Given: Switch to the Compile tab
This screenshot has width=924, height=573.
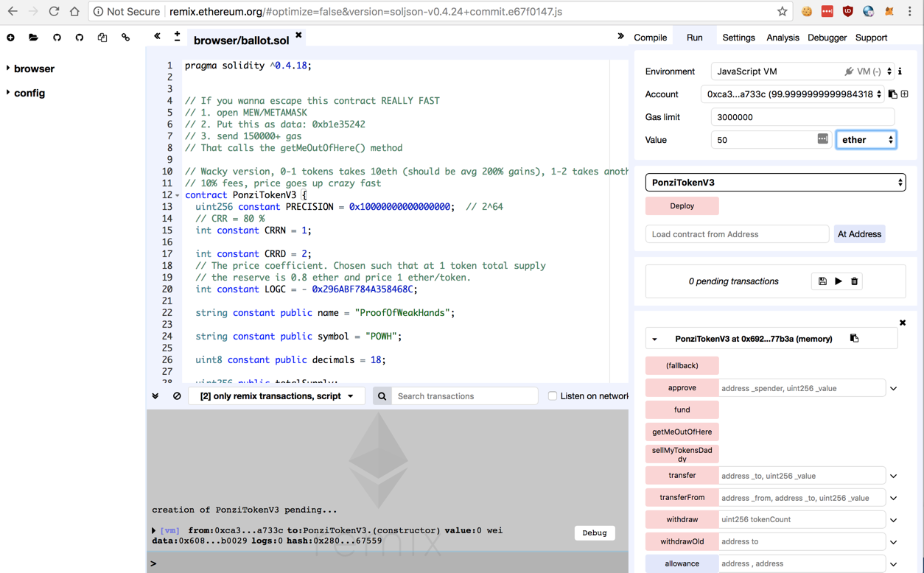Looking at the screenshot, I should coord(650,38).
